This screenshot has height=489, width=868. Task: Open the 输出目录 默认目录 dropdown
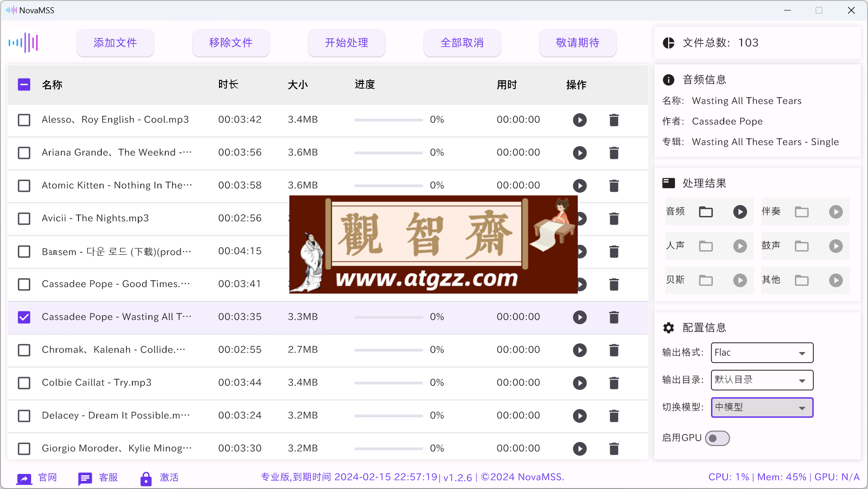762,380
